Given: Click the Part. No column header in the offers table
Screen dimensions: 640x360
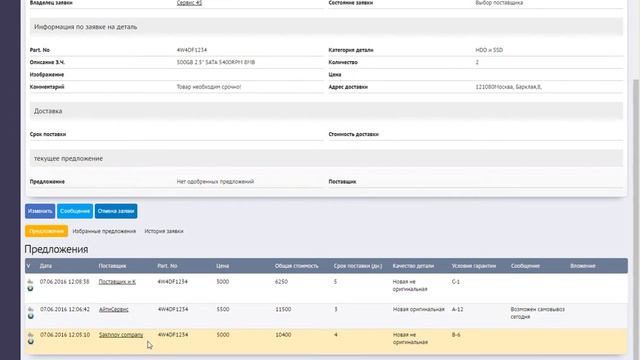Looking at the screenshot, I should (167, 266).
